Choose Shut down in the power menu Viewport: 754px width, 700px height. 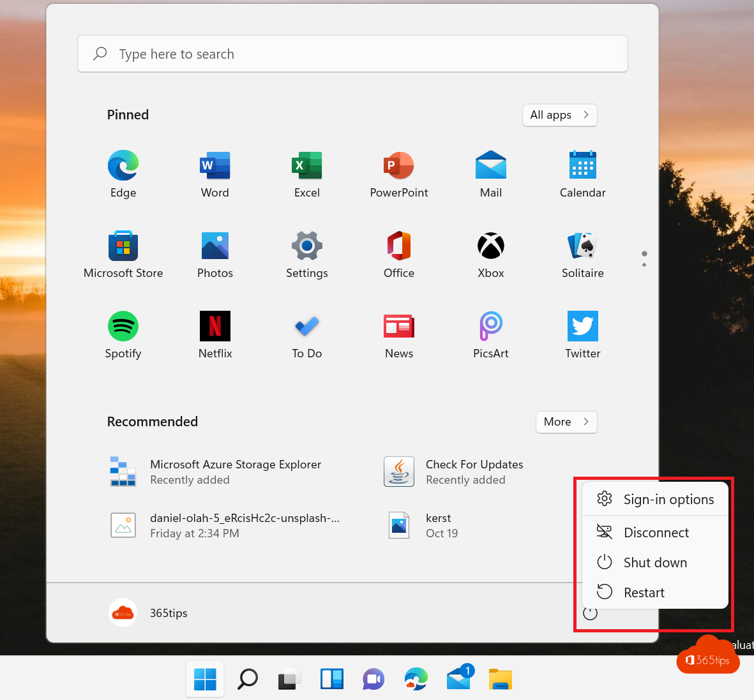[x=655, y=562]
